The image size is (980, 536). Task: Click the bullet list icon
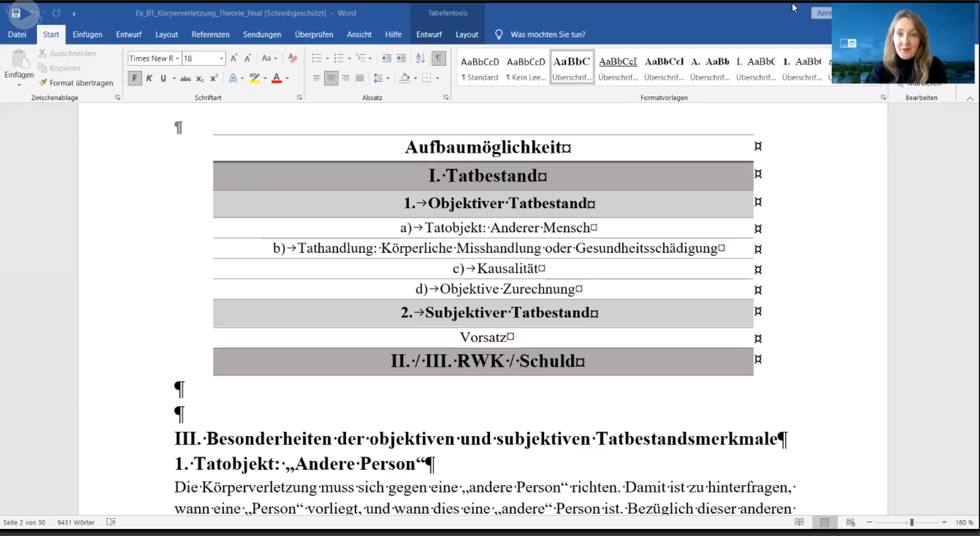[x=317, y=58]
